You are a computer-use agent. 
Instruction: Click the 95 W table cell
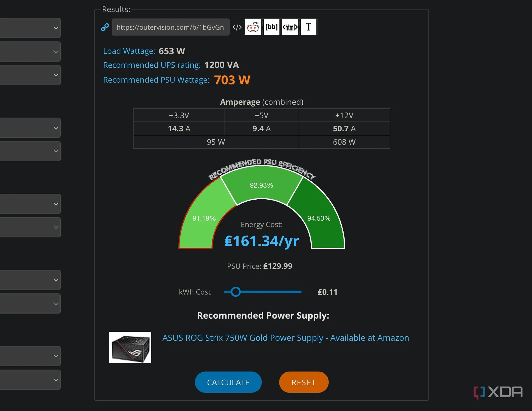tap(216, 142)
